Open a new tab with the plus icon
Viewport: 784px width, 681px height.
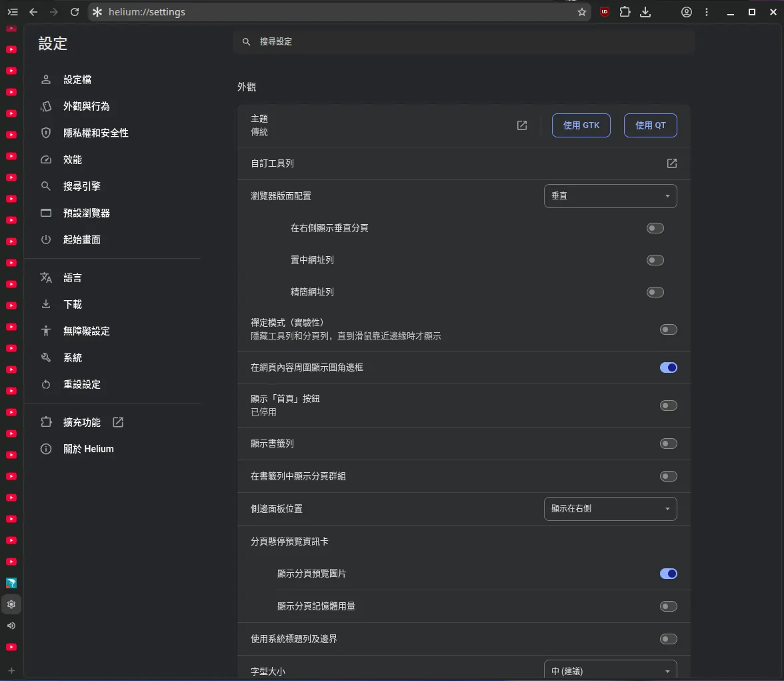pyautogui.click(x=11, y=670)
